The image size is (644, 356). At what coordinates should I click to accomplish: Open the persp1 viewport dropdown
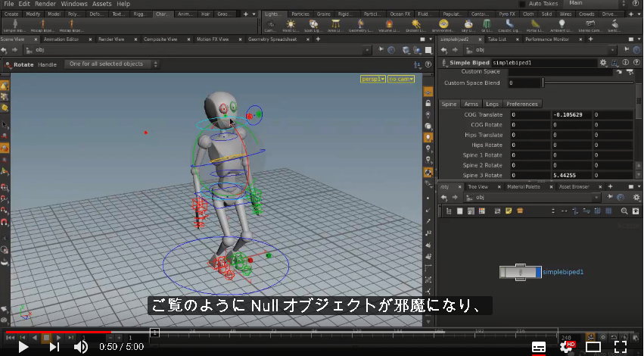(373, 79)
